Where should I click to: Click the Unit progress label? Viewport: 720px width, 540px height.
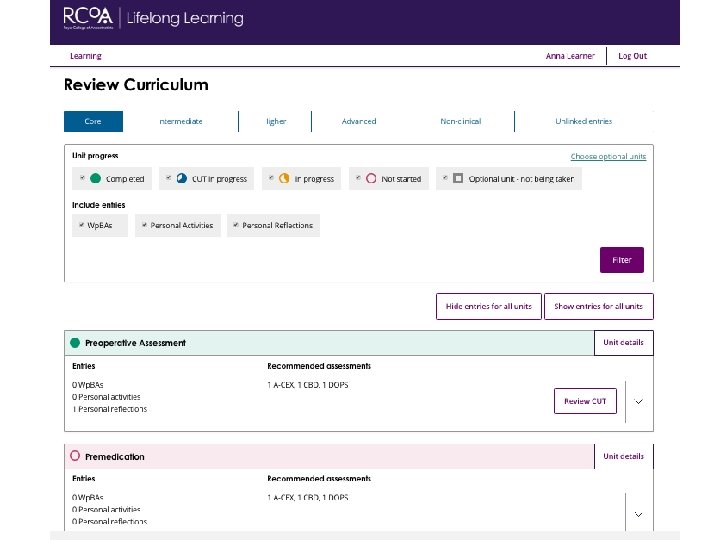click(95, 156)
